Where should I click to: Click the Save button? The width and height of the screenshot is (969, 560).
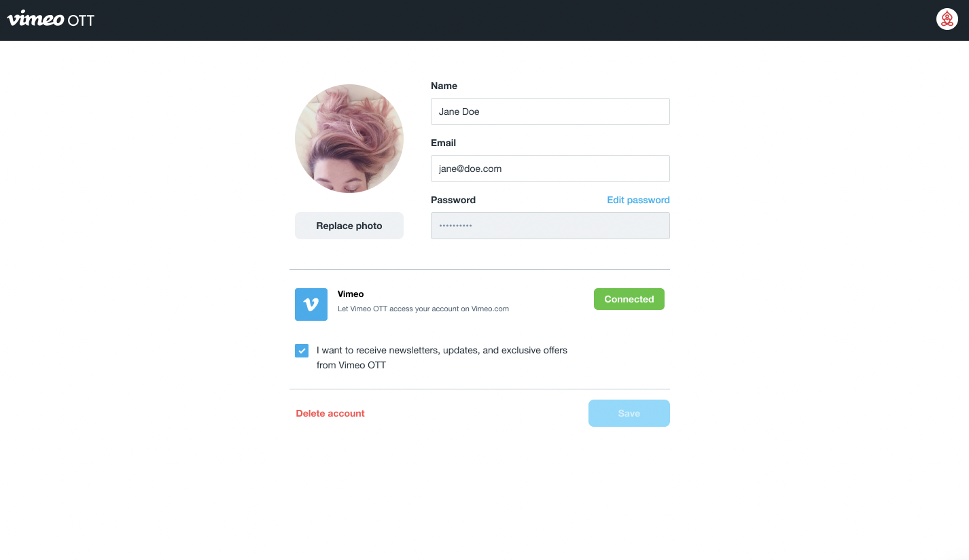pyautogui.click(x=629, y=413)
